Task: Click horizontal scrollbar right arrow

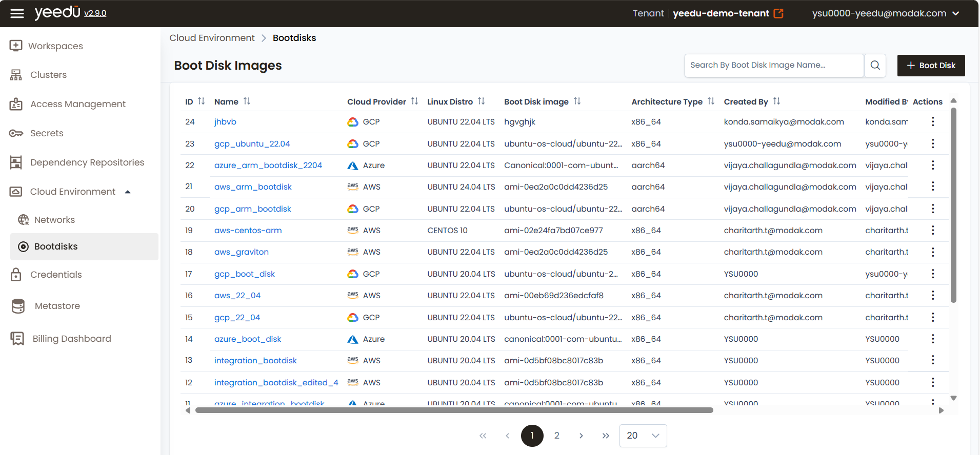Action: tap(941, 410)
